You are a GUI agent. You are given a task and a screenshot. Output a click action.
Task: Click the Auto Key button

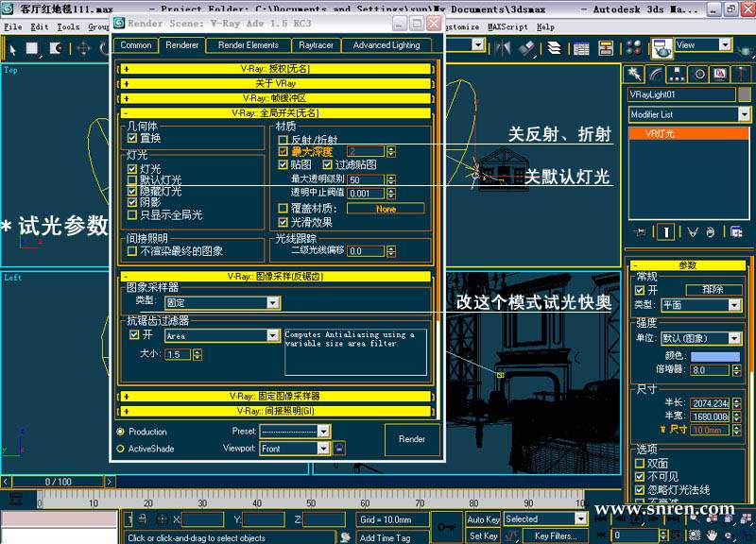pos(483,518)
